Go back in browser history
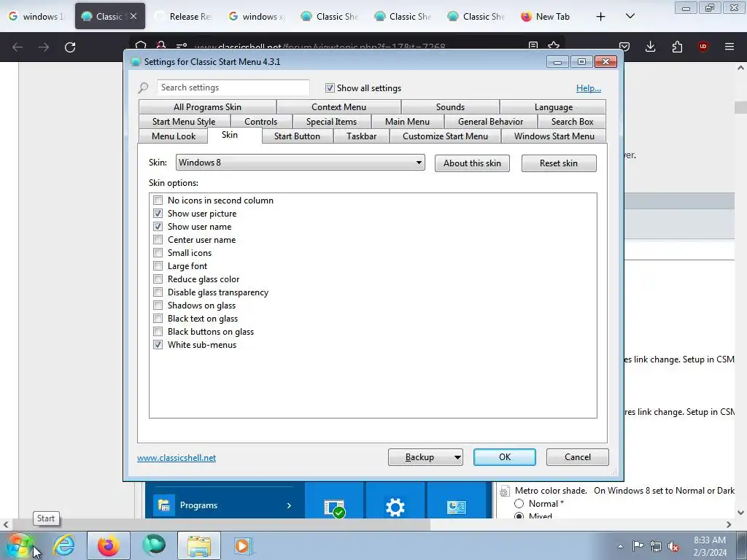The image size is (747, 560). tap(18, 47)
